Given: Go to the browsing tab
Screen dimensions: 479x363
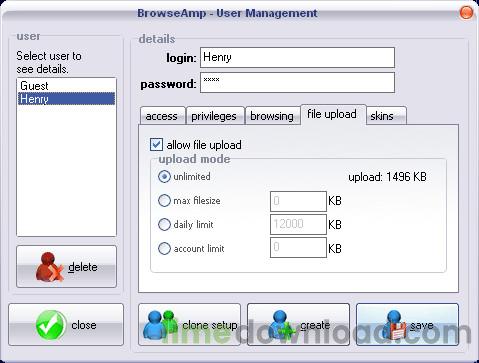Looking at the screenshot, I should (272, 116).
